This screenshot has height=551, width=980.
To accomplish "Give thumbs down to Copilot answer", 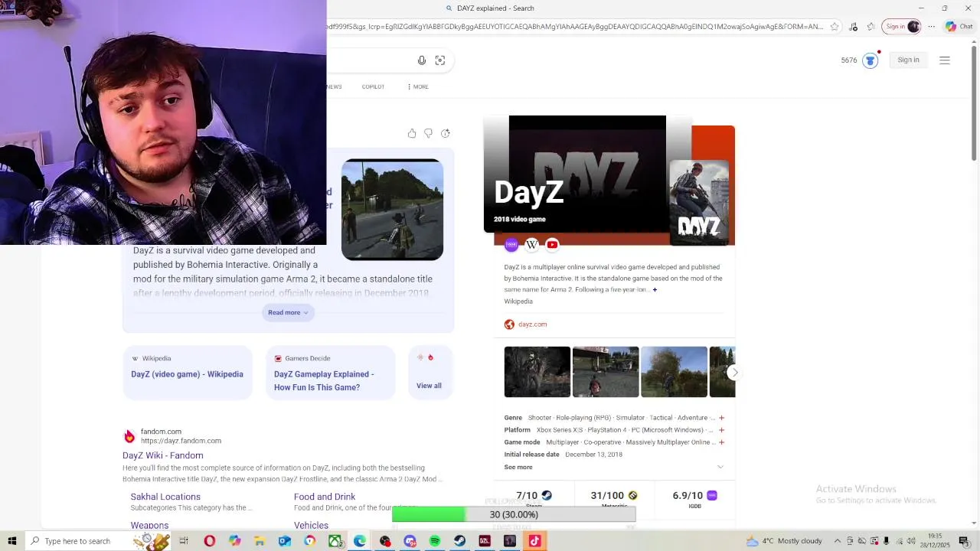I will click(x=429, y=133).
